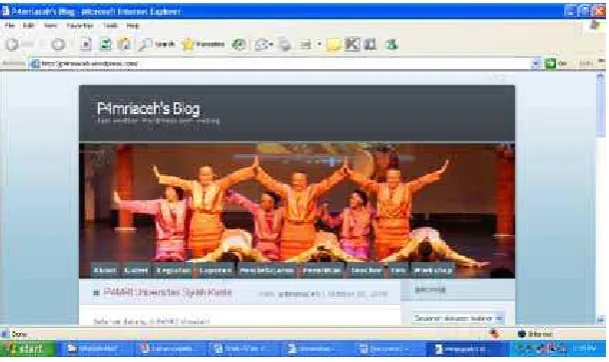Open the About tab on blog
Screen dimensions: 609x362
104,270
